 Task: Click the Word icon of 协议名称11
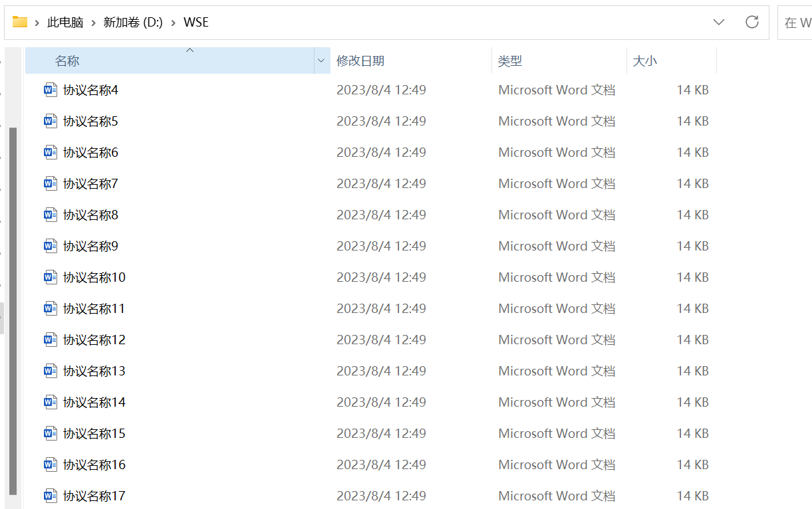51,308
